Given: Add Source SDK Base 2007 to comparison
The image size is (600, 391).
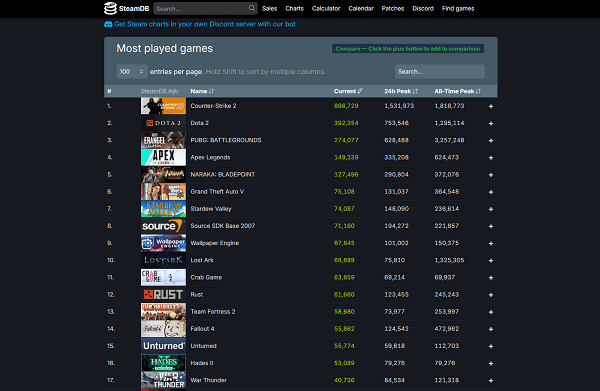Looking at the screenshot, I should click(x=491, y=226).
